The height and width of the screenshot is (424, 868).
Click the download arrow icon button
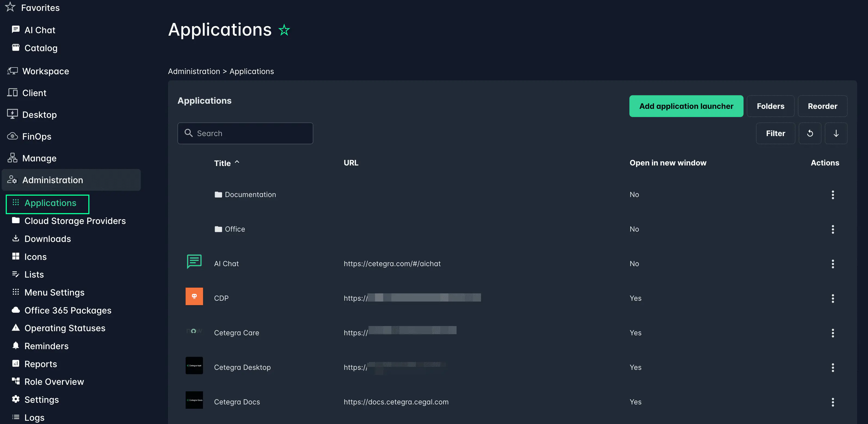point(836,133)
